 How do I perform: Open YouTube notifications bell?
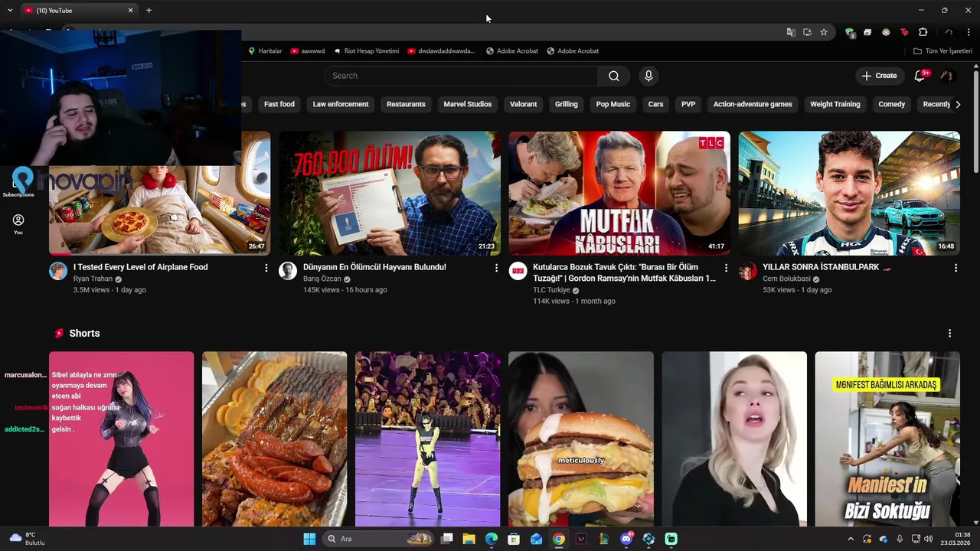pyautogui.click(x=920, y=76)
